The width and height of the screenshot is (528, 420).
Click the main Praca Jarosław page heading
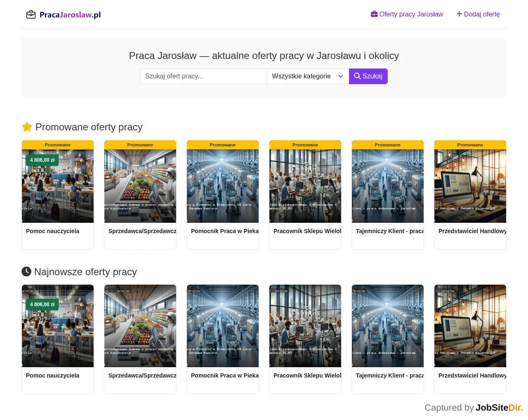(x=264, y=56)
